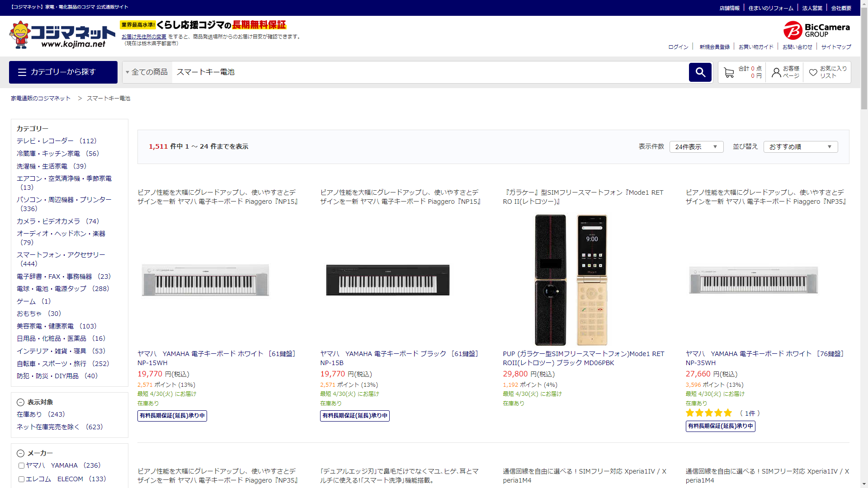868x488 pixels.
Task: Click the heart favorites list icon
Action: 813,72
